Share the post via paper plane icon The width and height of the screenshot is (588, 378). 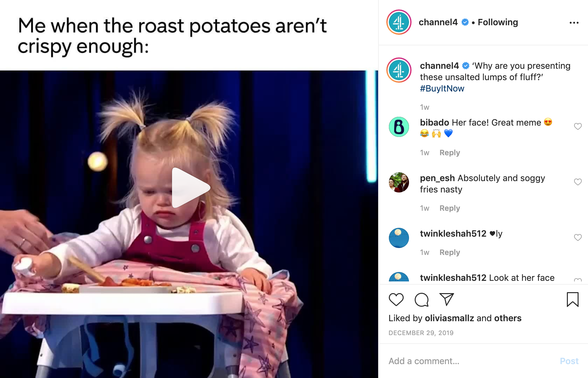pos(447,299)
